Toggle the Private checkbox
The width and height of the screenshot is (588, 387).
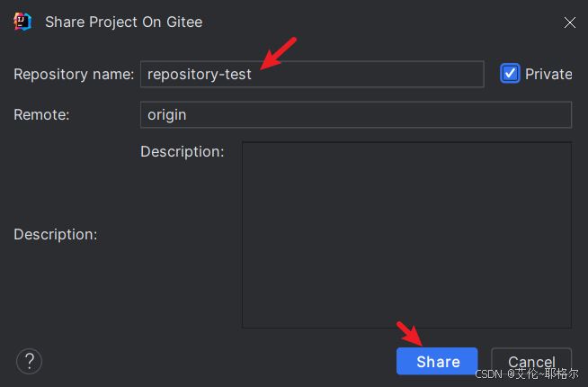tap(510, 74)
